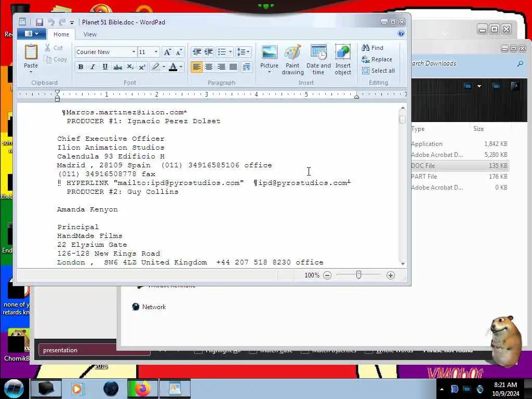Switch to the View ribbon tab
The height and width of the screenshot is (399, 532).
(x=90, y=34)
